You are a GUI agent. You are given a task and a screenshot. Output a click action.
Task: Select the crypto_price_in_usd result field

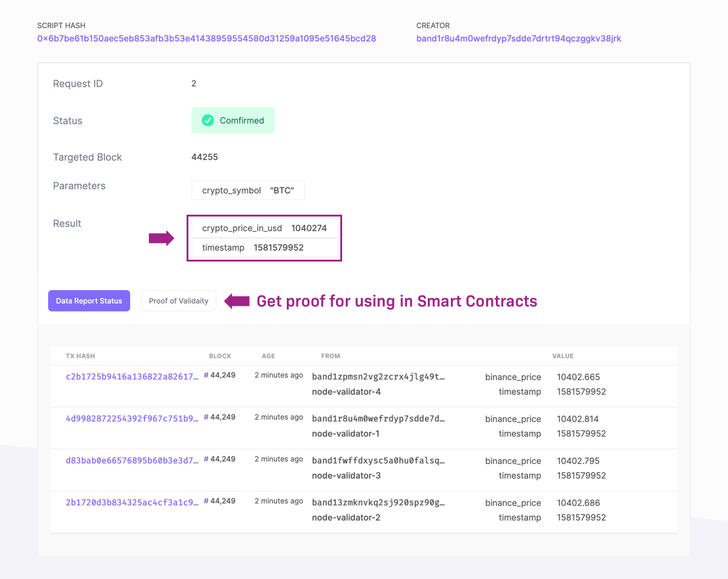[x=264, y=228]
